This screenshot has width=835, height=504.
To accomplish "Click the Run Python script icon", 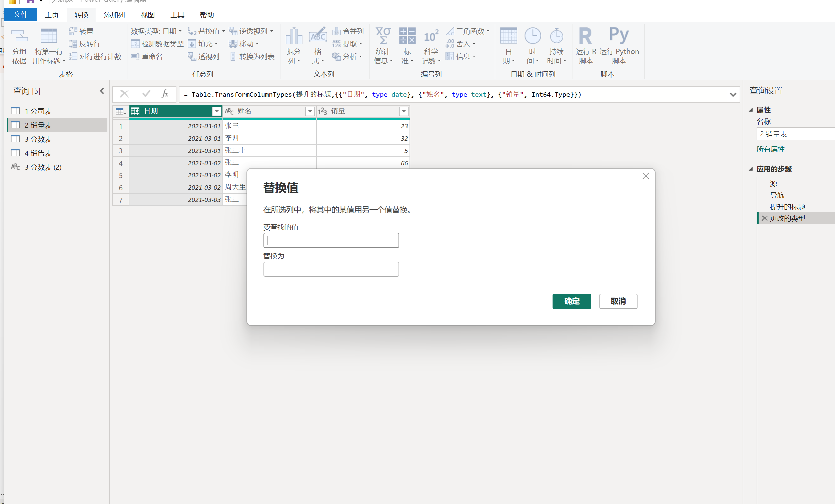I will click(x=619, y=36).
